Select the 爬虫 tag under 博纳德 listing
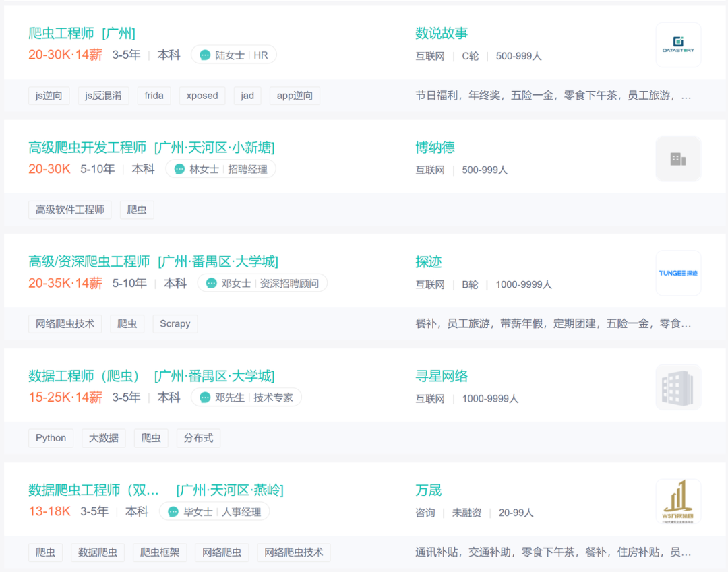Screen dimensions: 728x572 click(x=136, y=210)
